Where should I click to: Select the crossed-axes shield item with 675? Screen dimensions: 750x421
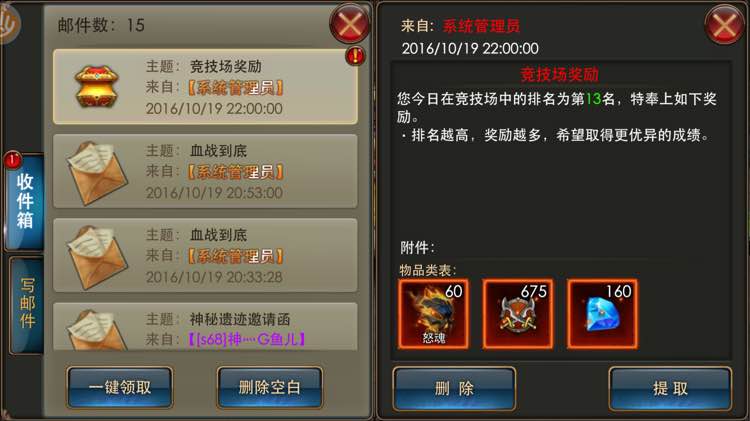(x=518, y=314)
